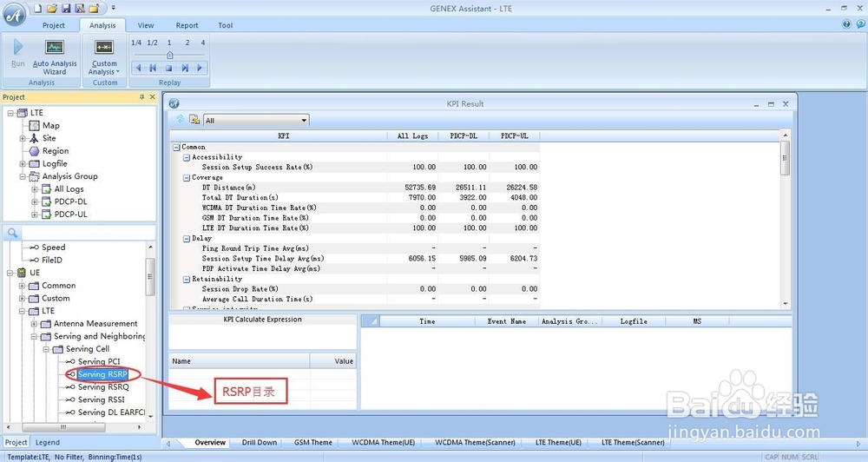Pin the Project panel
The image size is (868, 462).
click(141, 97)
